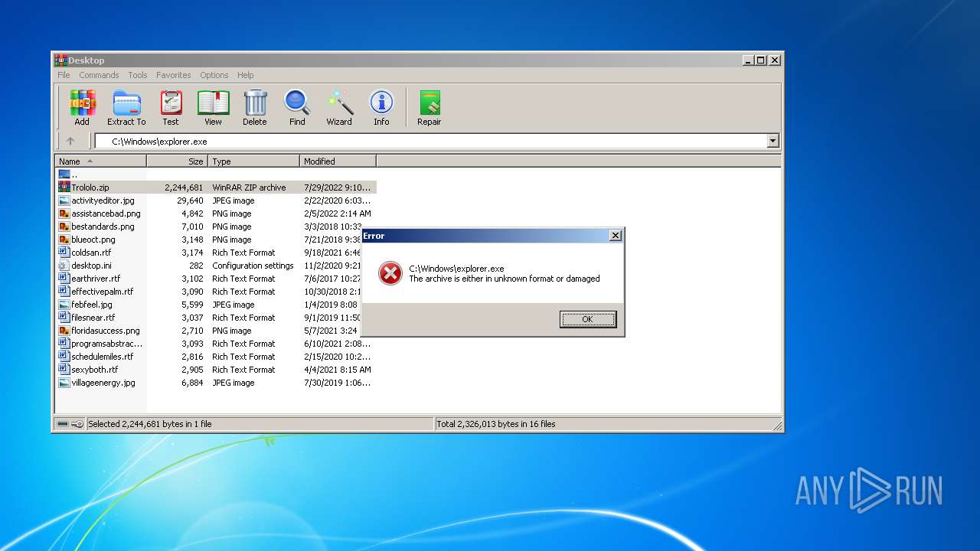The width and height of the screenshot is (980, 551).
Task: Click the coldsan.rtf document icon
Action: [64, 253]
